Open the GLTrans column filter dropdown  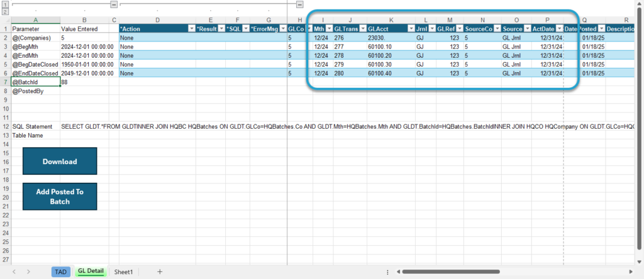click(363, 29)
